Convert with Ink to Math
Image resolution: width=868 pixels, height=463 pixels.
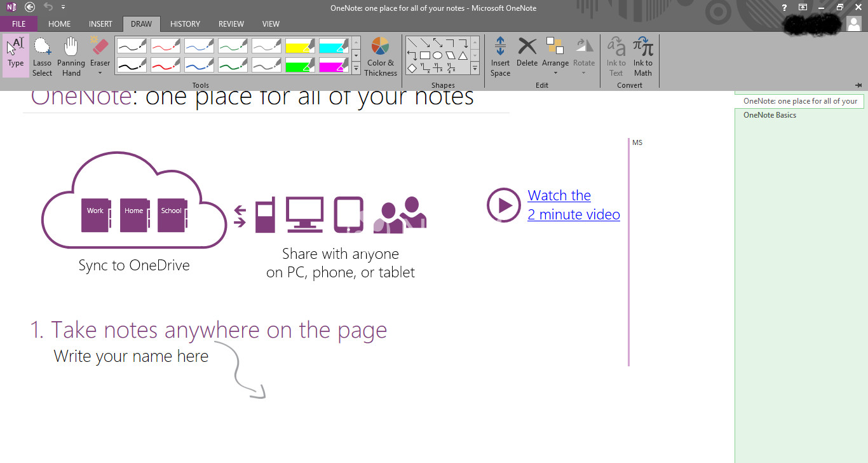(642, 56)
